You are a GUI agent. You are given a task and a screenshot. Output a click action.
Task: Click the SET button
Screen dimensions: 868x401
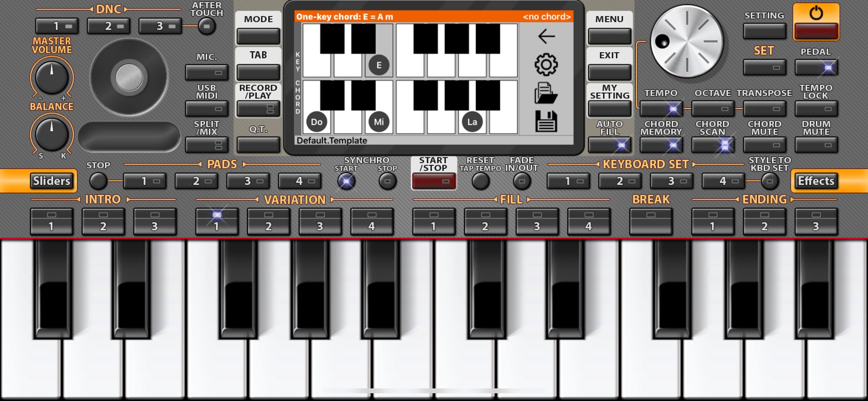(x=764, y=67)
